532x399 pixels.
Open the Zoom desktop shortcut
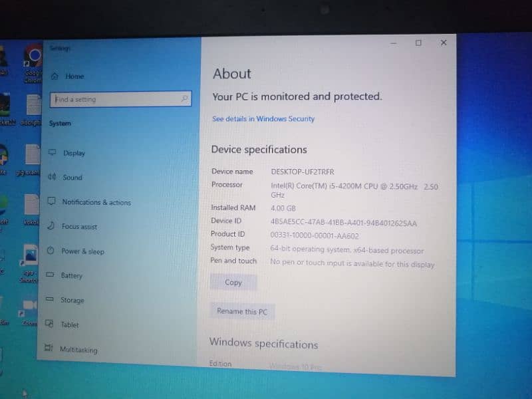pyautogui.click(x=29, y=313)
